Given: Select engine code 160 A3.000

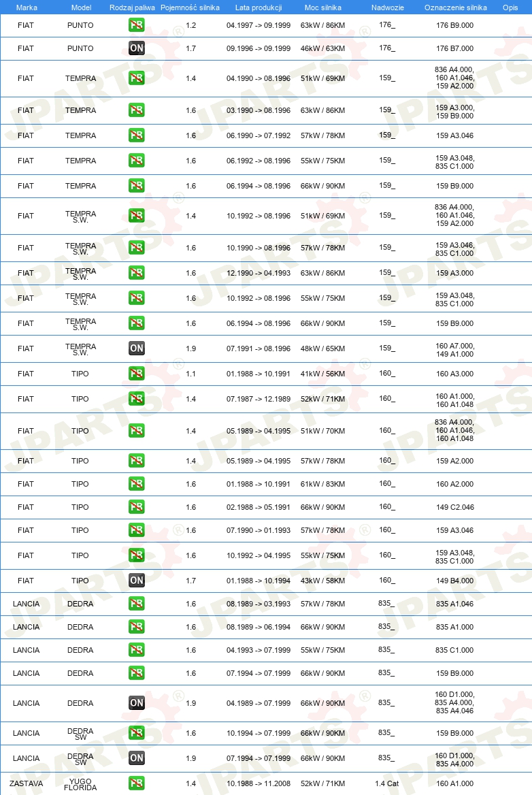Looking at the screenshot, I should click(455, 374).
